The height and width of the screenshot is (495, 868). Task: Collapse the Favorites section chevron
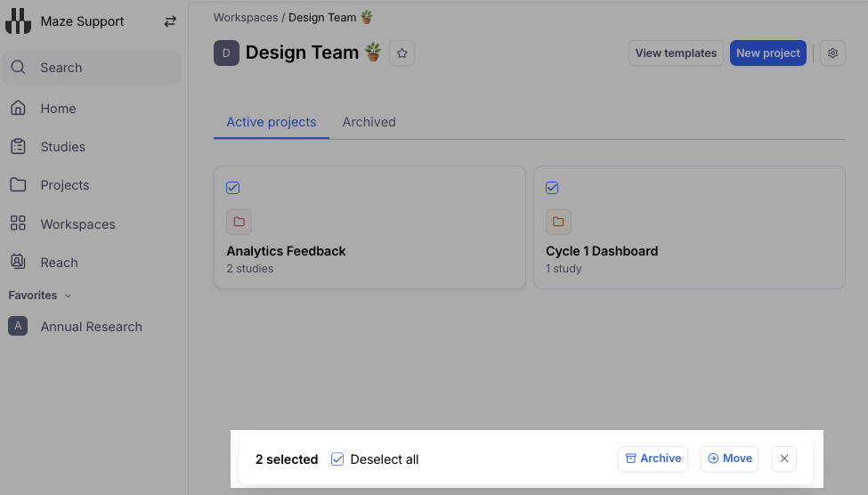tap(68, 296)
